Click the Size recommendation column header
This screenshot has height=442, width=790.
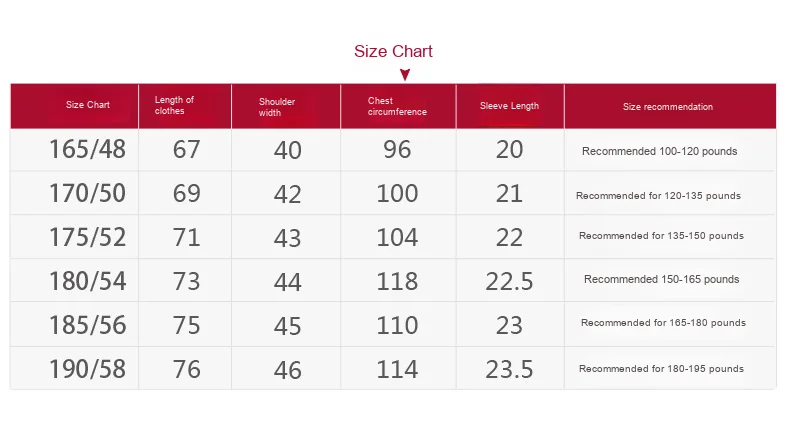click(x=668, y=106)
